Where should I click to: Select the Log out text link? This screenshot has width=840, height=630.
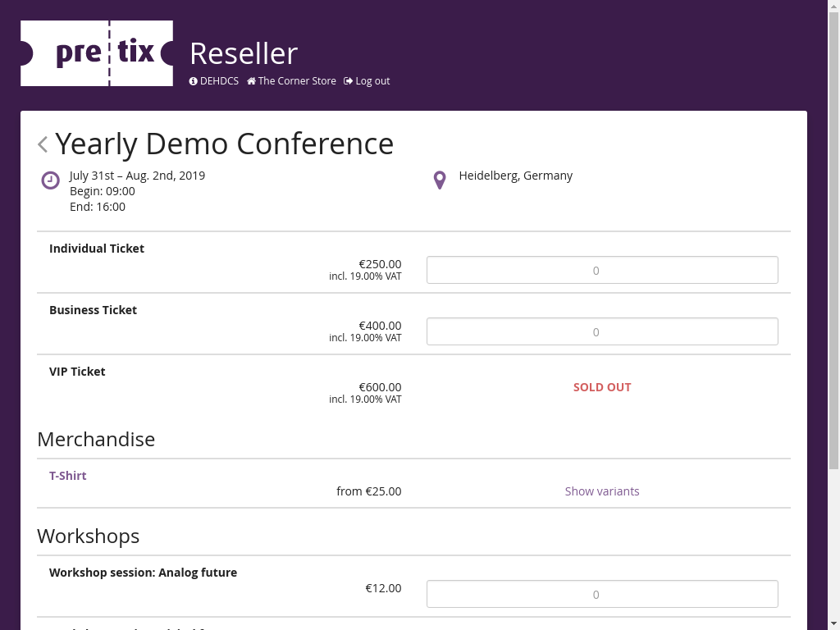click(x=372, y=81)
